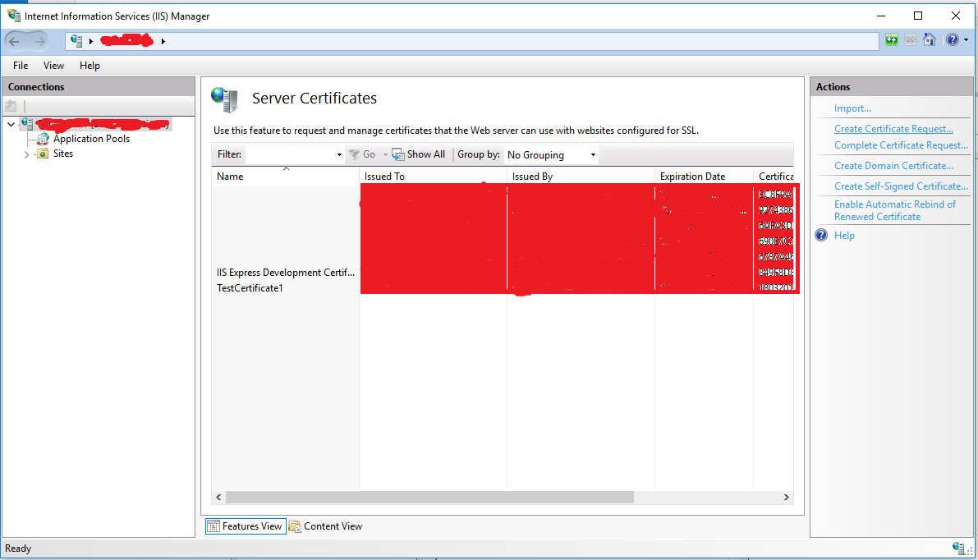Click the Import action link
This screenshot has width=978, height=560.
click(x=852, y=108)
